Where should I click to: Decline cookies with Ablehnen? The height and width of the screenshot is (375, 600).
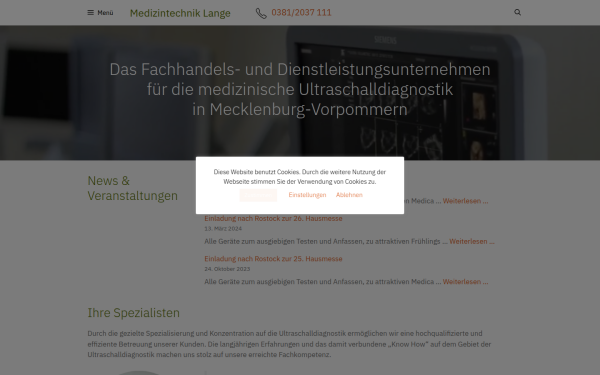[349, 195]
